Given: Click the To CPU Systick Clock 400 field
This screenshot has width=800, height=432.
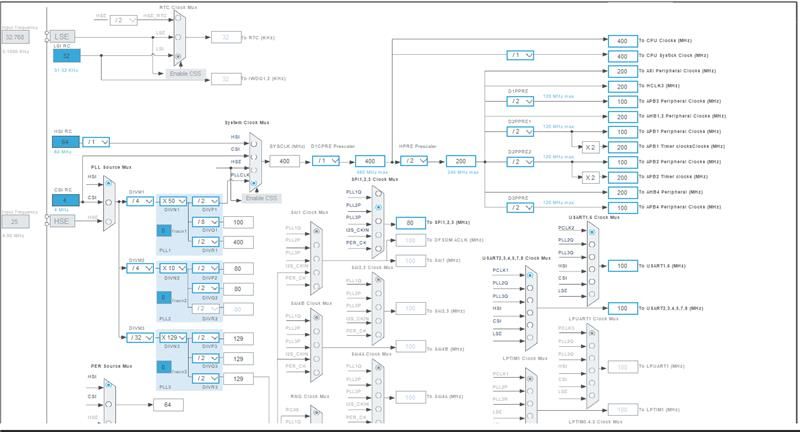Looking at the screenshot, I should click(x=622, y=56).
